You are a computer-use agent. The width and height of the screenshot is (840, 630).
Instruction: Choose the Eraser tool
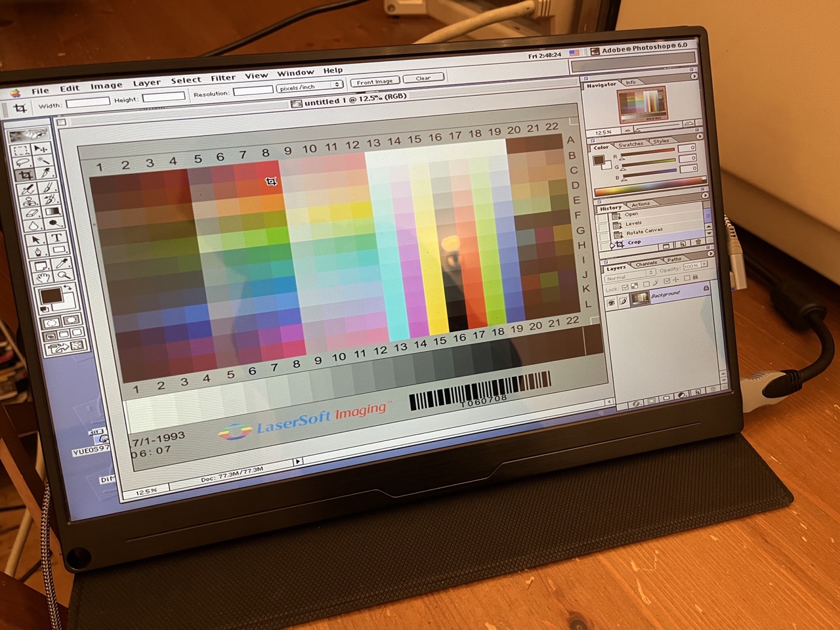point(31,213)
